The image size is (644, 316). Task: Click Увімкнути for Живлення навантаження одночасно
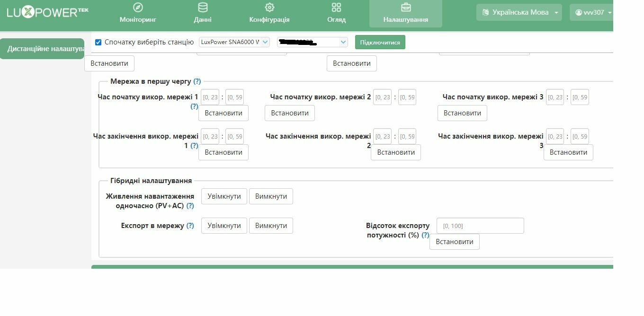pos(224,196)
